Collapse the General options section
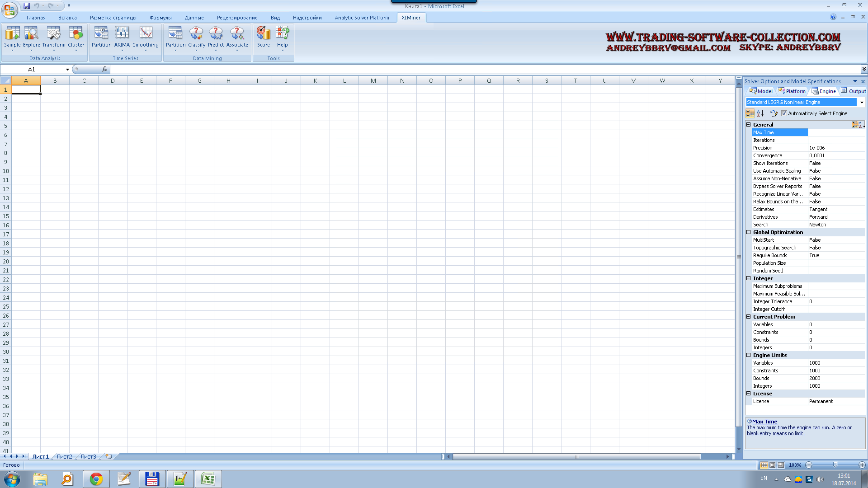This screenshot has height=488, width=868. pos(748,125)
